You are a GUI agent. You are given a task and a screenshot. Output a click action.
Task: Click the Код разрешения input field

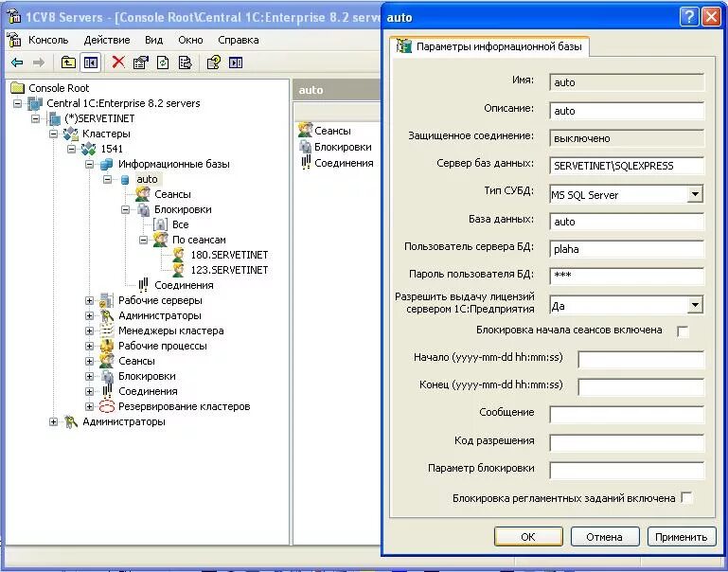(627, 442)
